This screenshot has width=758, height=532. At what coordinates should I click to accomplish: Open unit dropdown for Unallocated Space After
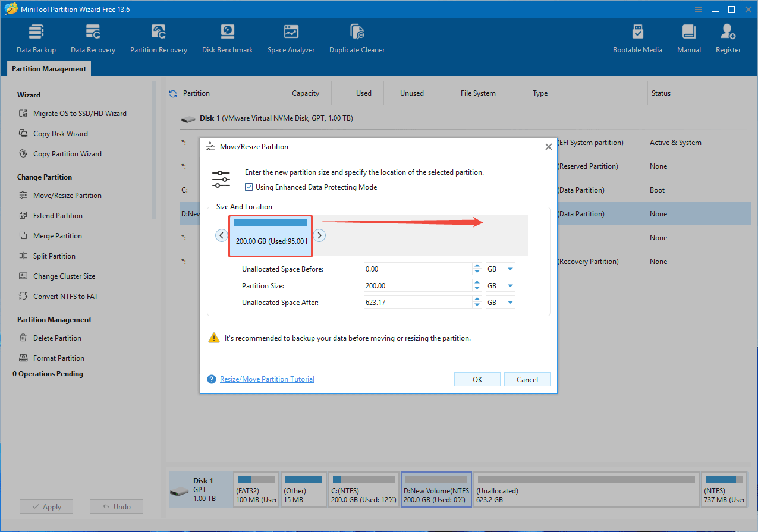click(501, 303)
